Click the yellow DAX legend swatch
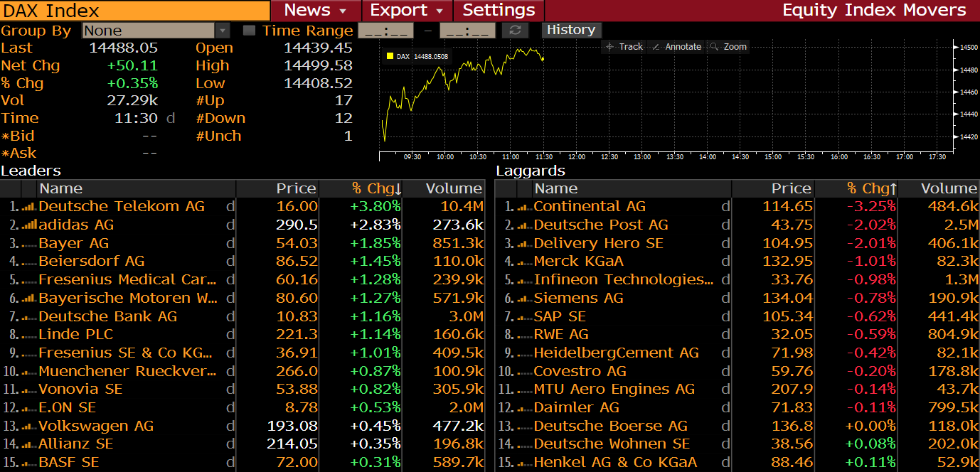The height and width of the screenshot is (472, 980). [390, 56]
